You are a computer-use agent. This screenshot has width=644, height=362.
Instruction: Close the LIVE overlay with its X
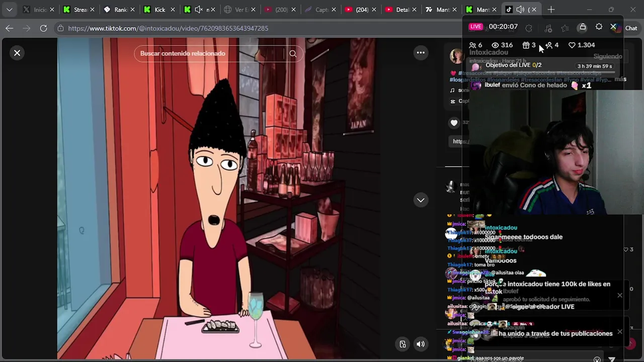(613, 27)
